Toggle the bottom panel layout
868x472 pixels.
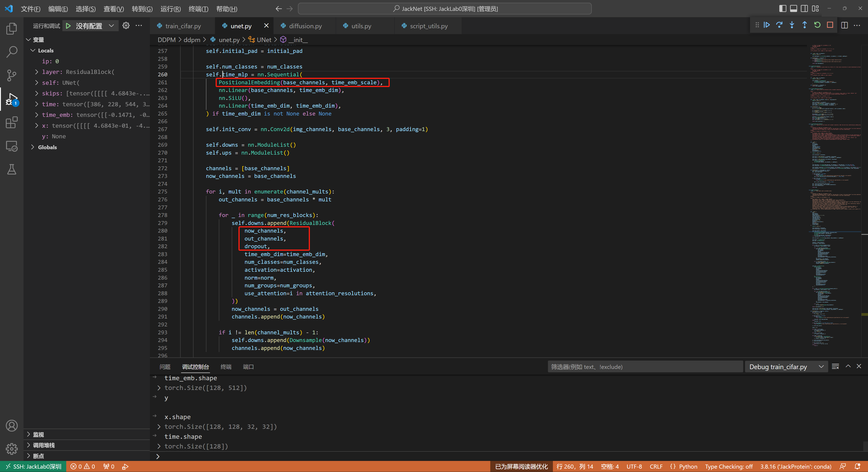(794, 8)
